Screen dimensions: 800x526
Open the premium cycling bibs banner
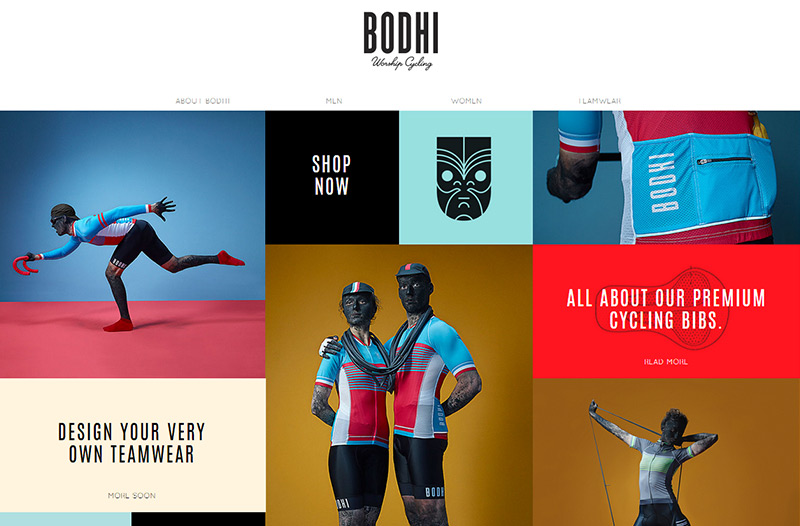pyautogui.click(x=666, y=311)
